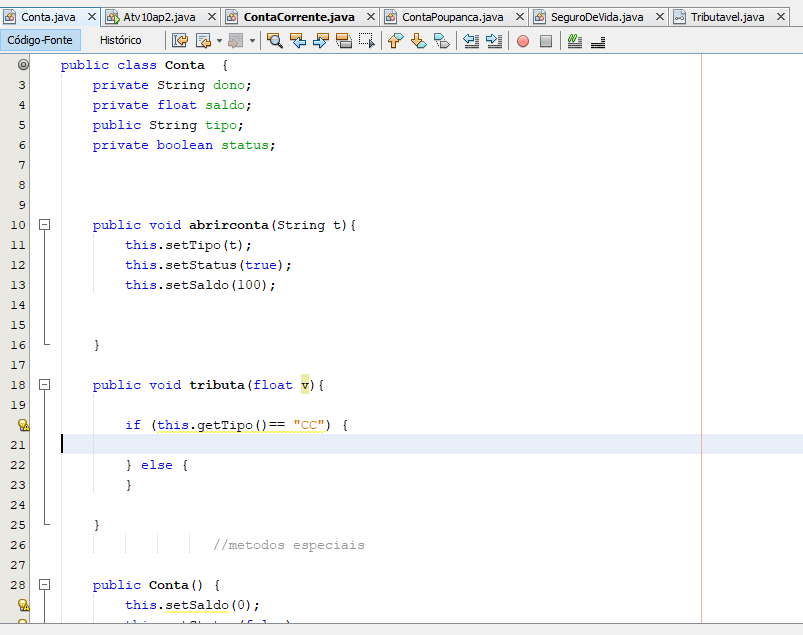Click Find Next Occurrence icon

point(321,41)
